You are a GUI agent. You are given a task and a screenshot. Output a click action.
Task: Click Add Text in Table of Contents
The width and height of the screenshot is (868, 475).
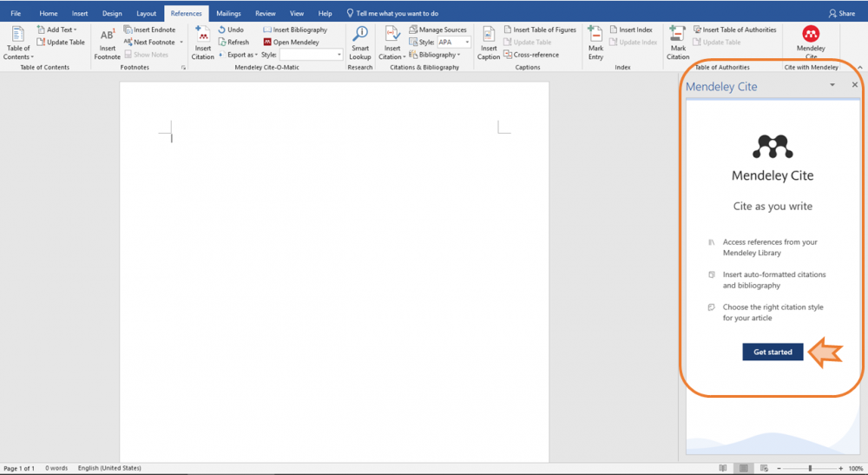pyautogui.click(x=57, y=30)
